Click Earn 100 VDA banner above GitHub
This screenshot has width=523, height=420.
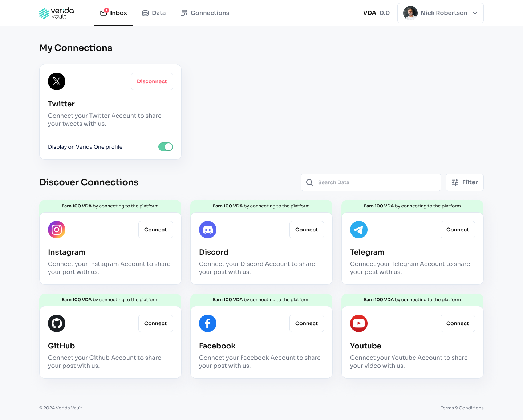(x=110, y=300)
